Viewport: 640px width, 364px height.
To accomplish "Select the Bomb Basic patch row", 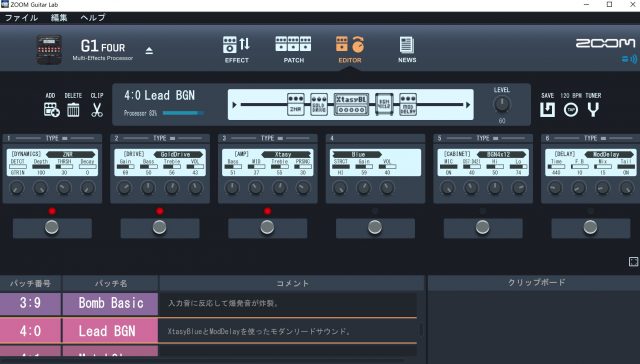I will pyautogui.click(x=208, y=304).
